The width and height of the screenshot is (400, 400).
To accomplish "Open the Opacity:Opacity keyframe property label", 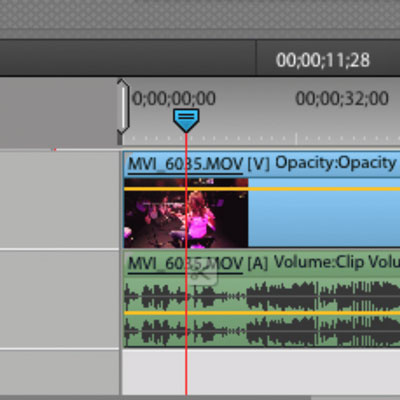I will (336, 163).
